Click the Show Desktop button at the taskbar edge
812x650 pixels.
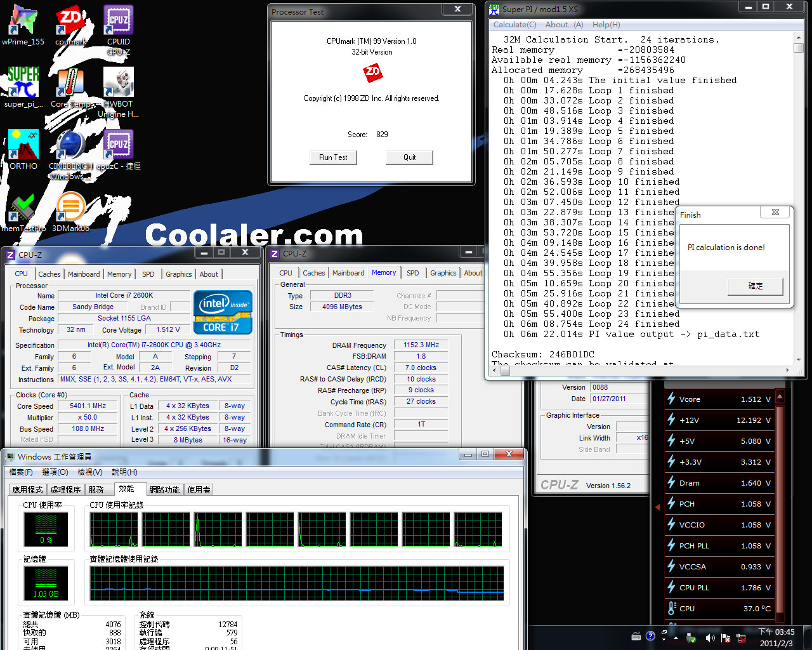coord(807,637)
